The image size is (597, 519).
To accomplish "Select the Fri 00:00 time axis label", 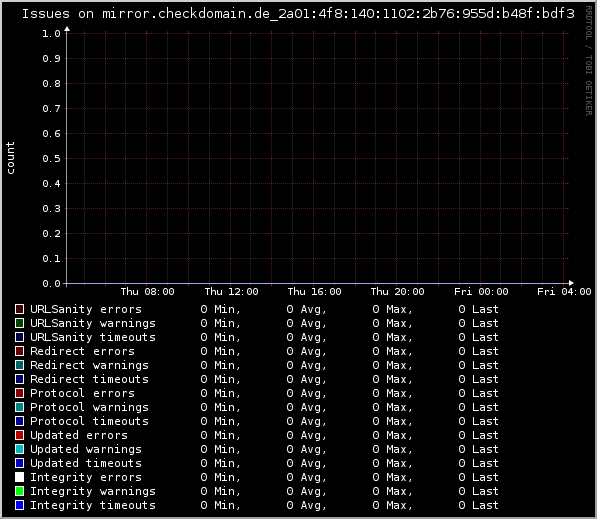I will [x=481, y=292].
